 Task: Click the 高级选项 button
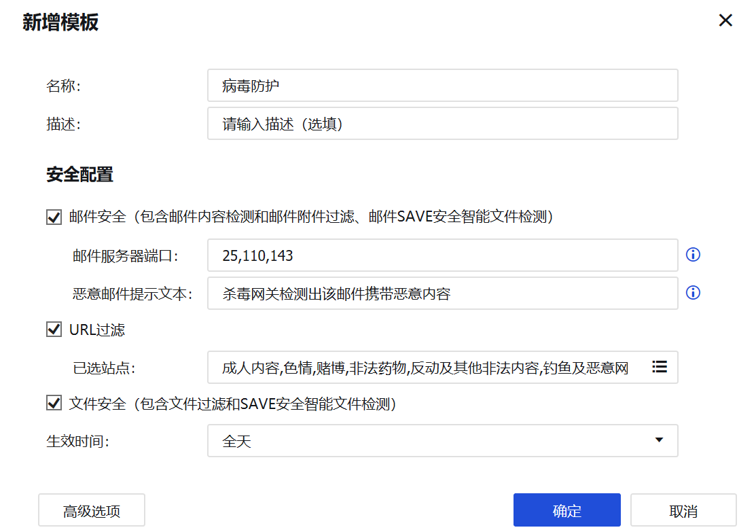click(x=92, y=510)
